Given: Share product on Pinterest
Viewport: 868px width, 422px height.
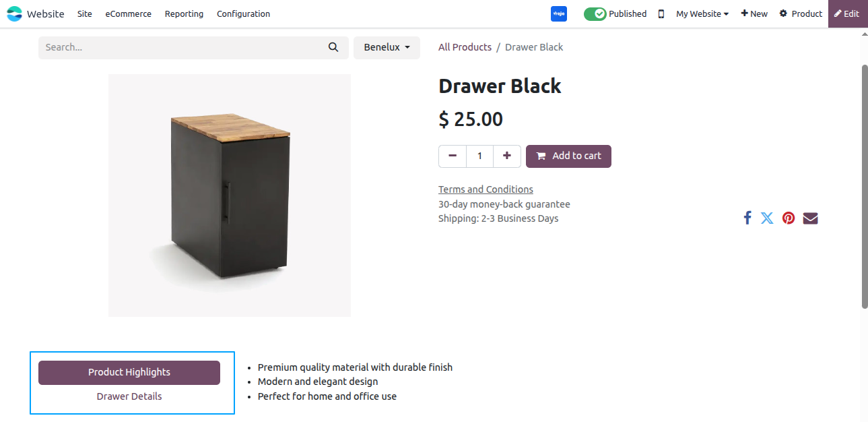Looking at the screenshot, I should 789,218.
